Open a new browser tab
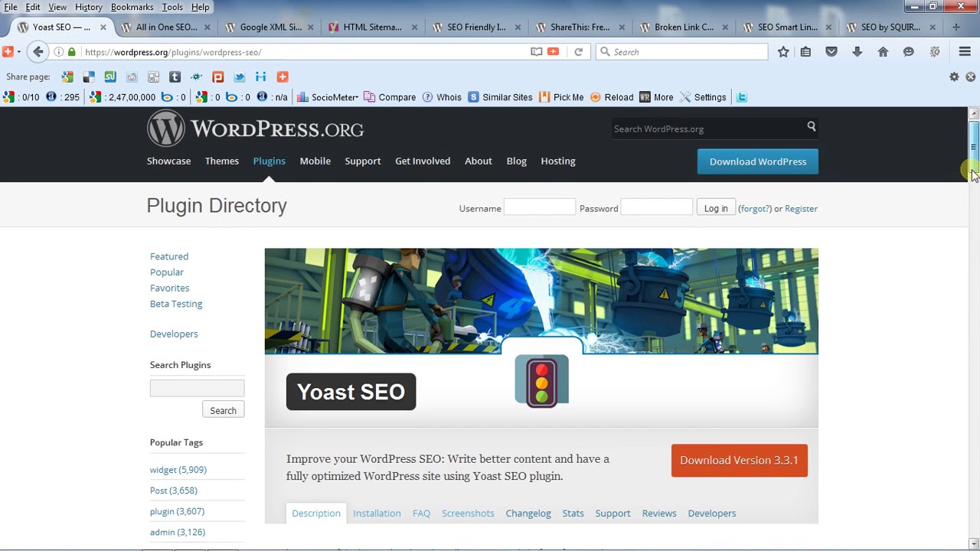980x551 pixels. point(955,27)
